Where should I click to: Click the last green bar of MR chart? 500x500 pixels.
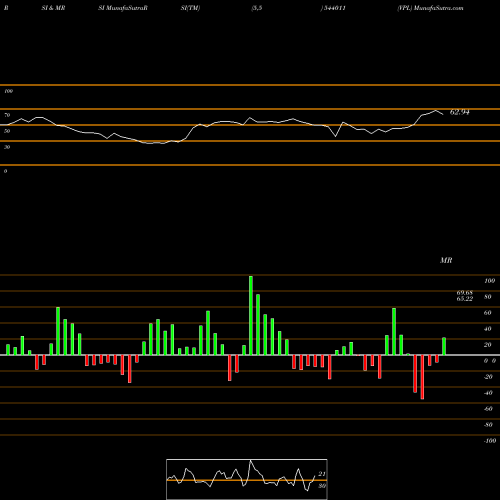(x=444, y=346)
